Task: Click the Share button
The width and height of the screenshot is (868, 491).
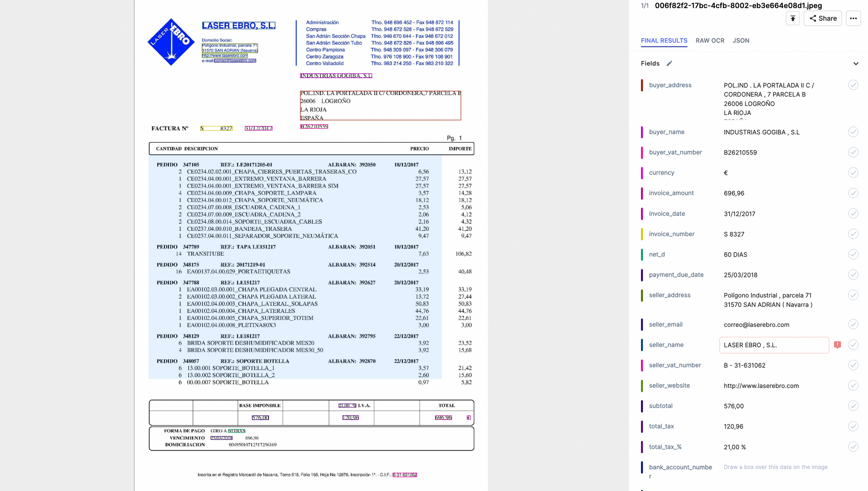Action: click(822, 18)
